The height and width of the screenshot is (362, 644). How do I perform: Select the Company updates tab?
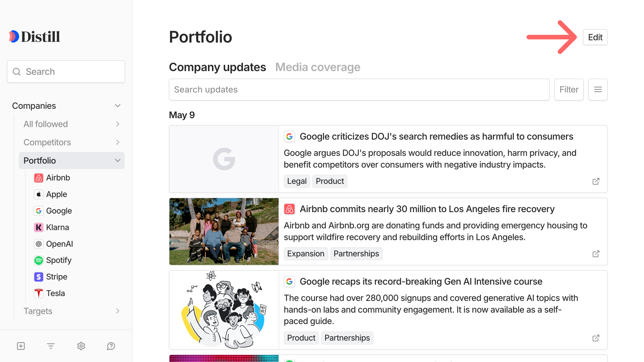(217, 67)
